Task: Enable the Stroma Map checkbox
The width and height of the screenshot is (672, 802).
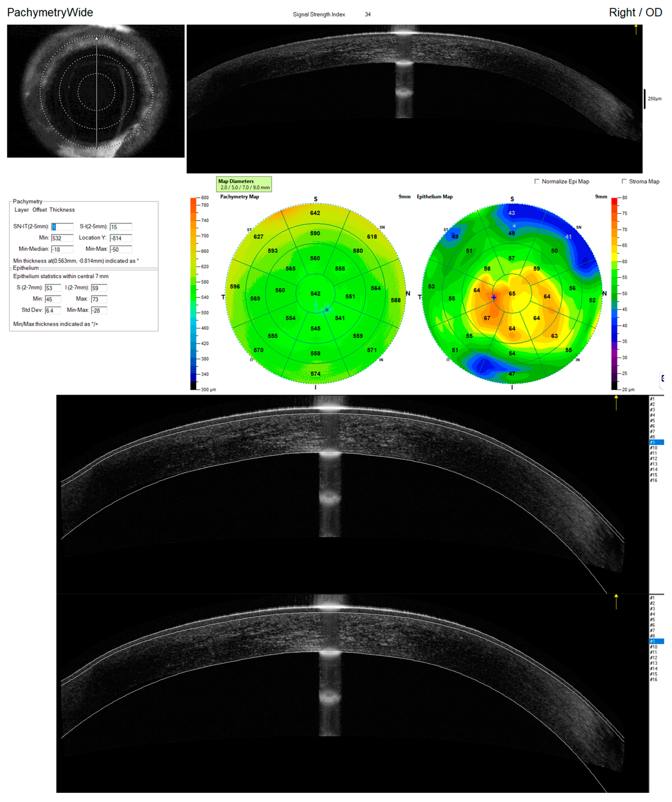Action: coord(624,181)
